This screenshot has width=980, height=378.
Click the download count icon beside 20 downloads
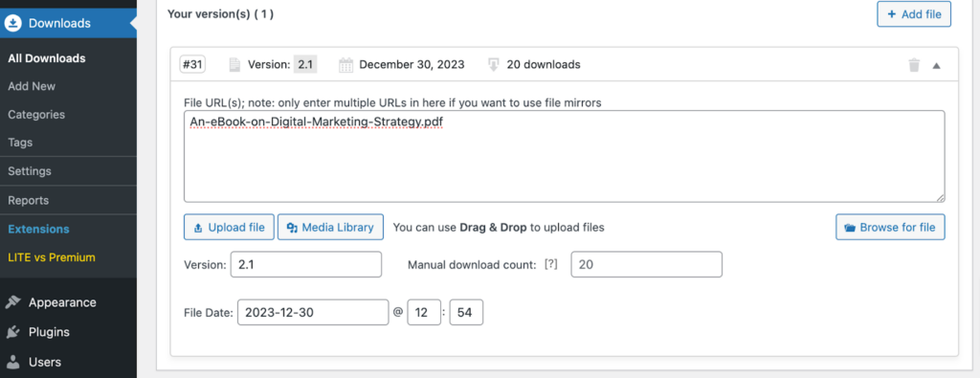pos(494,64)
